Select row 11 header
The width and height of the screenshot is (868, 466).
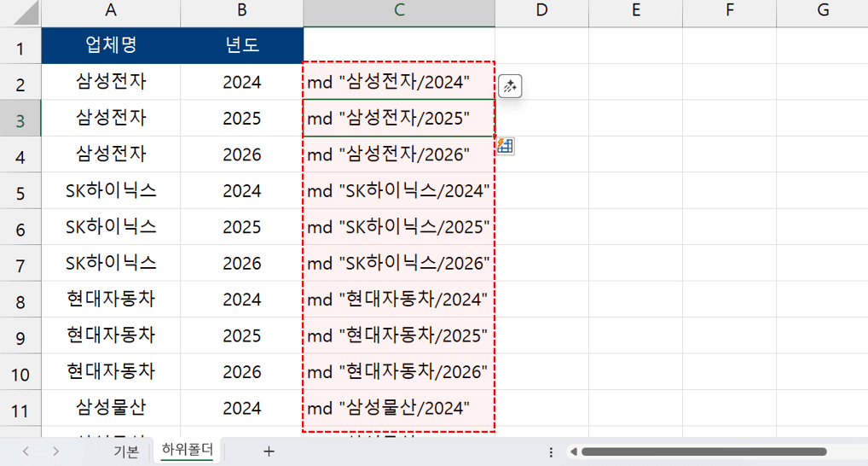pyautogui.click(x=20, y=408)
